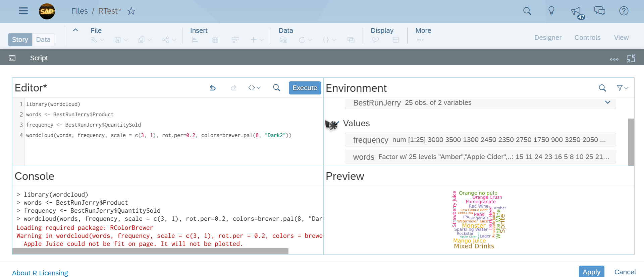Click the linked analysis icon in Data
The image size is (644, 277).
351,40
